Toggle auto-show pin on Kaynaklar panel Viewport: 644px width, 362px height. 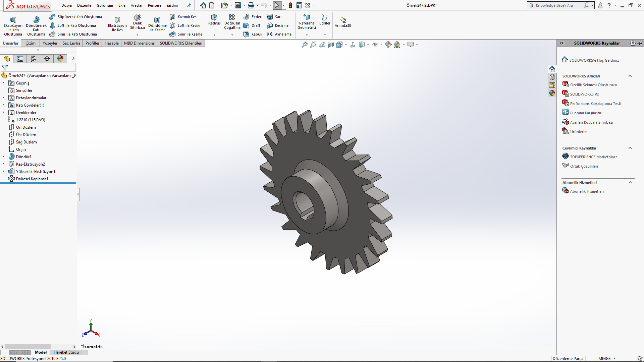(x=640, y=43)
